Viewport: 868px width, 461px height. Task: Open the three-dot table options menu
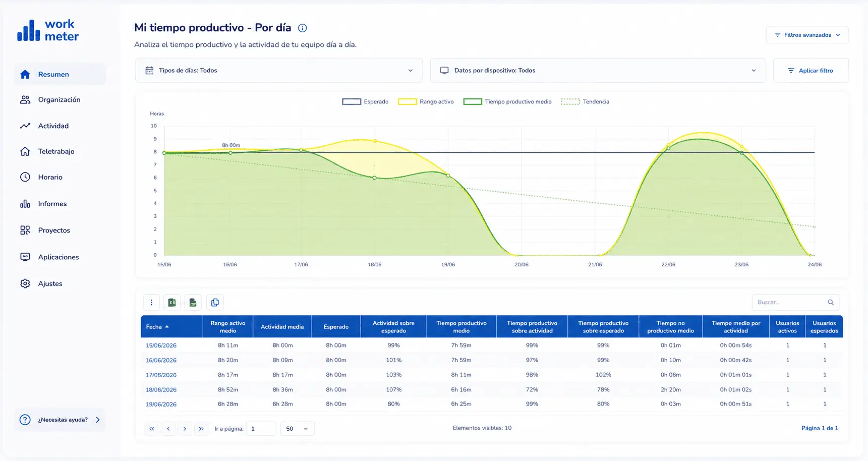pos(151,303)
